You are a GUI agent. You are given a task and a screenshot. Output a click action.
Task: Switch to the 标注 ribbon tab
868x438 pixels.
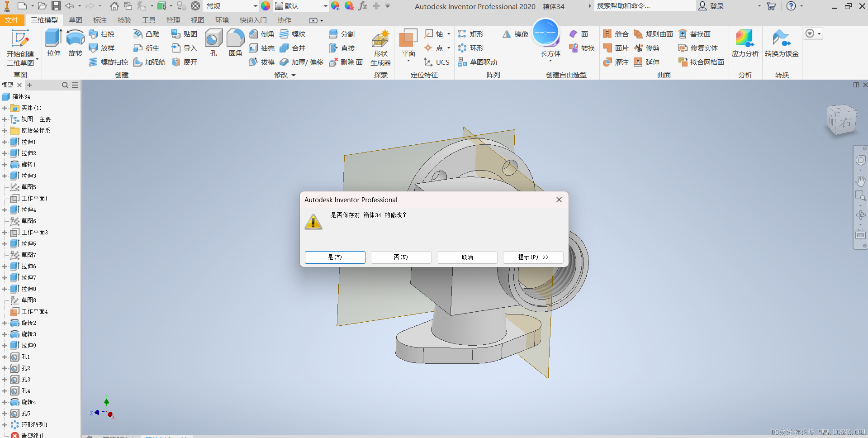click(x=100, y=20)
